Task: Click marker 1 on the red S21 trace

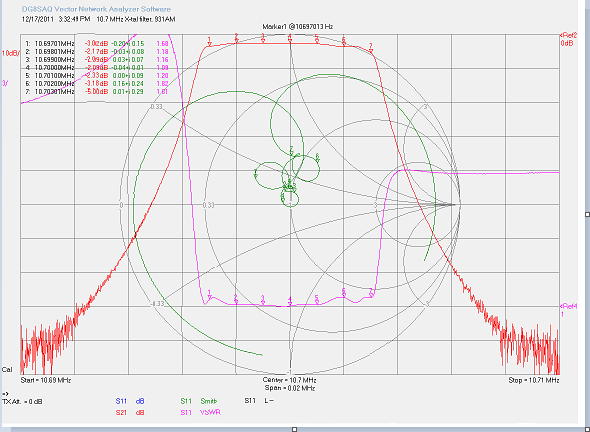Action: click(210, 41)
